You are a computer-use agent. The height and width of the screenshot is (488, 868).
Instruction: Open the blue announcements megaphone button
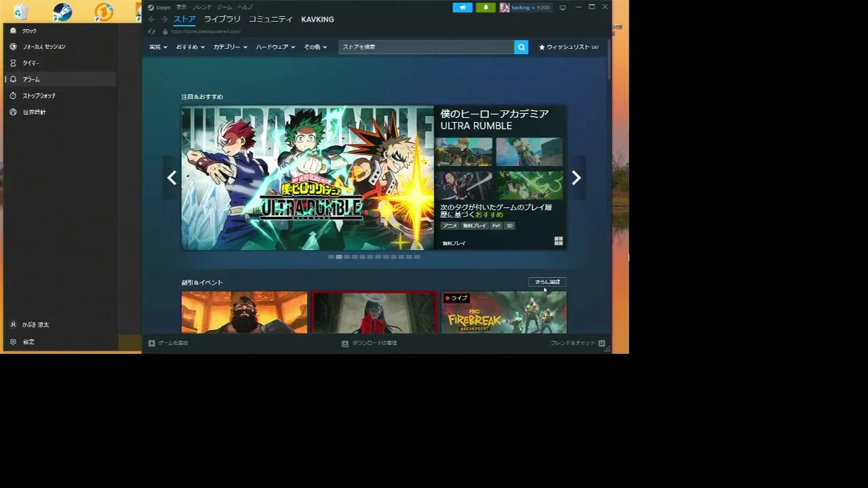(462, 7)
